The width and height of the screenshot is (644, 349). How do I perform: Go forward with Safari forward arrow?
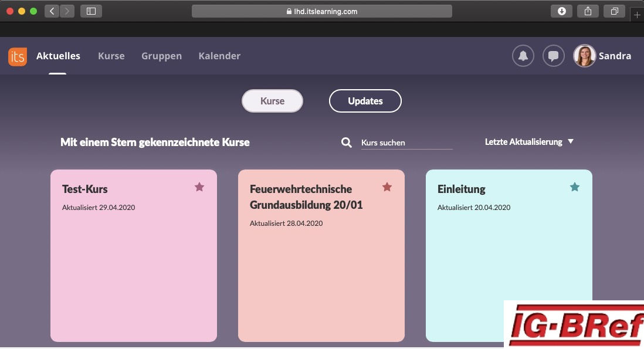pyautogui.click(x=67, y=11)
